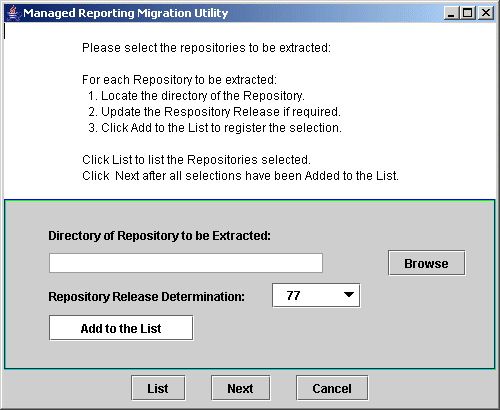Screen dimensions: 500x410
Task: Click the 'Locate the directory' instruction line
Action: click(196, 96)
